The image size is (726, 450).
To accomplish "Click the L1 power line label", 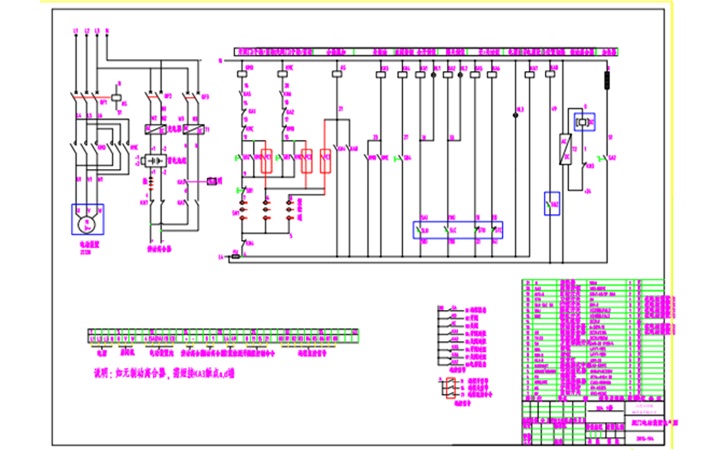I will click(x=76, y=35).
